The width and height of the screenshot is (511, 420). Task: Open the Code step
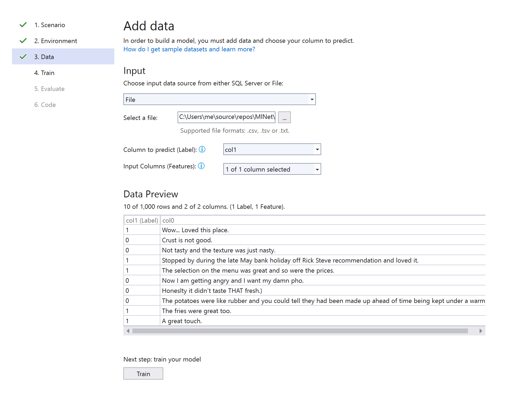(x=45, y=105)
